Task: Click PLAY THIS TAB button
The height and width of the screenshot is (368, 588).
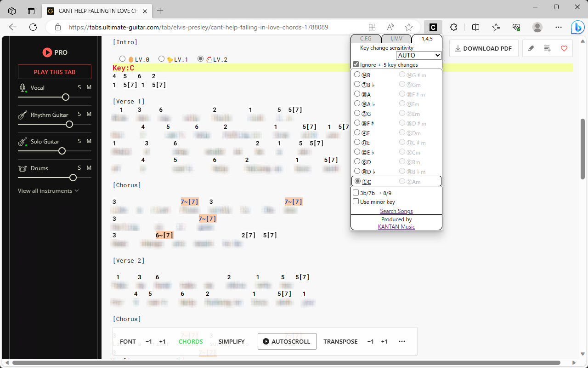Action: pos(55,72)
